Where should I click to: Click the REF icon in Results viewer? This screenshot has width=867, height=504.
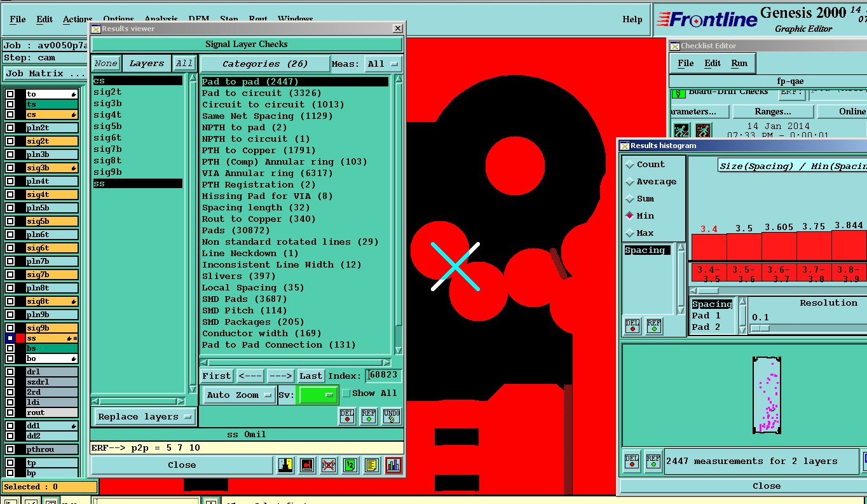369,416
